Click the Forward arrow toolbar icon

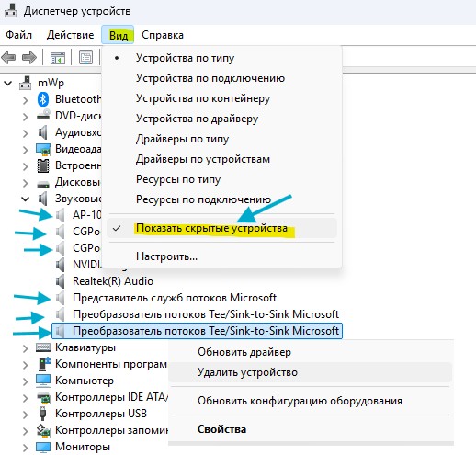pos(29,57)
